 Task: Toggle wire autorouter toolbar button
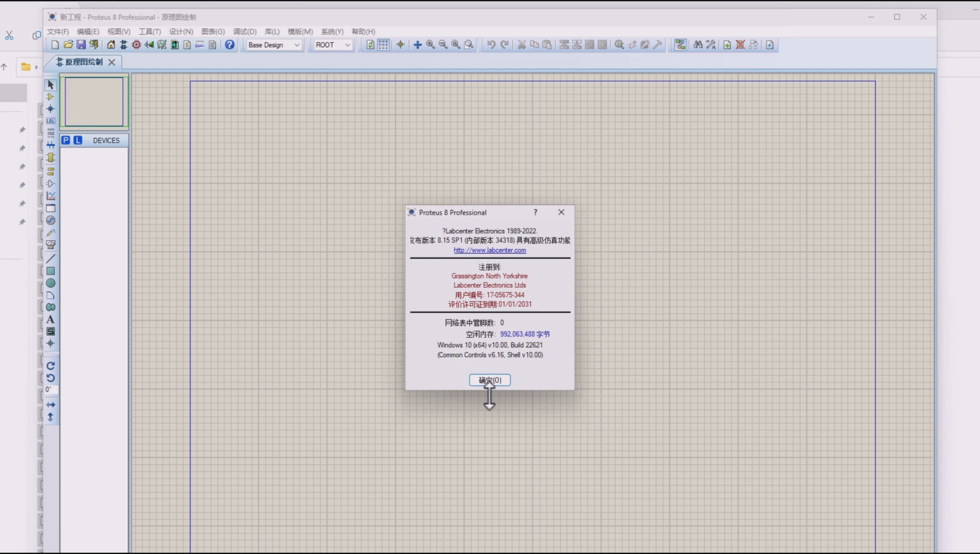pos(680,44)
